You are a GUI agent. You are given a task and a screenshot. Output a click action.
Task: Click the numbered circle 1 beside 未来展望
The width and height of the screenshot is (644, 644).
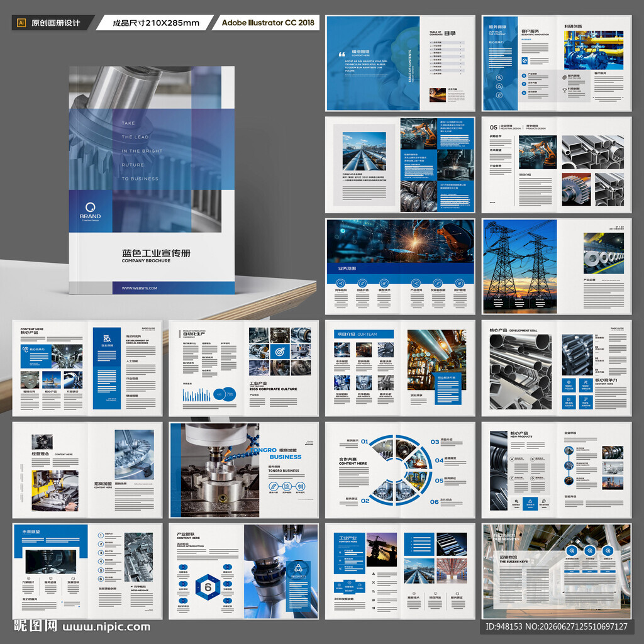pyautogui.click(x=101, y=535)
